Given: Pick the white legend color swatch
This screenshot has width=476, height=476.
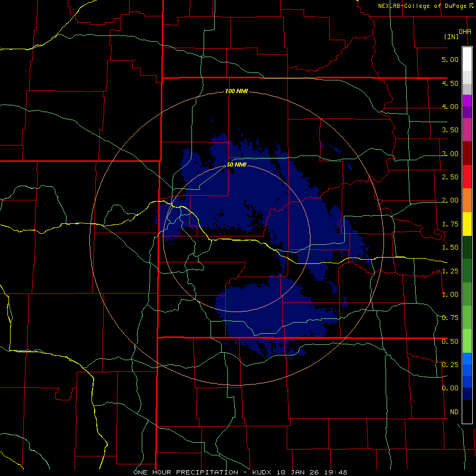Looking at the screenshot, I should click(467, 59).
